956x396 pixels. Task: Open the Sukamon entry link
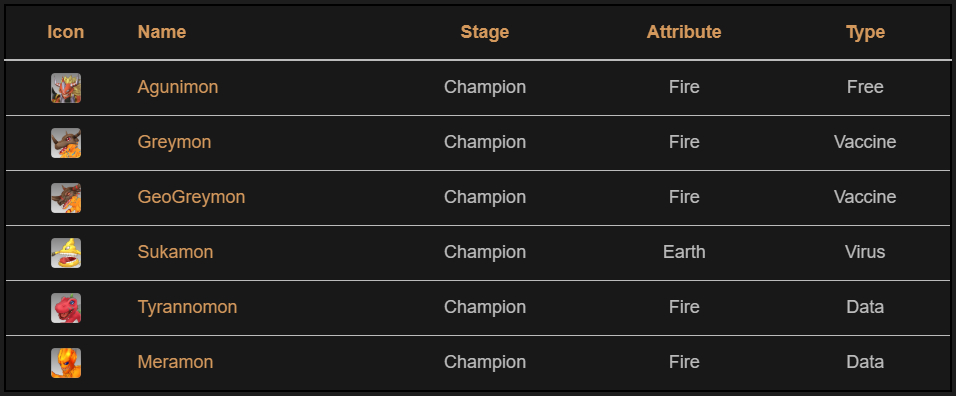coord(175,252)
